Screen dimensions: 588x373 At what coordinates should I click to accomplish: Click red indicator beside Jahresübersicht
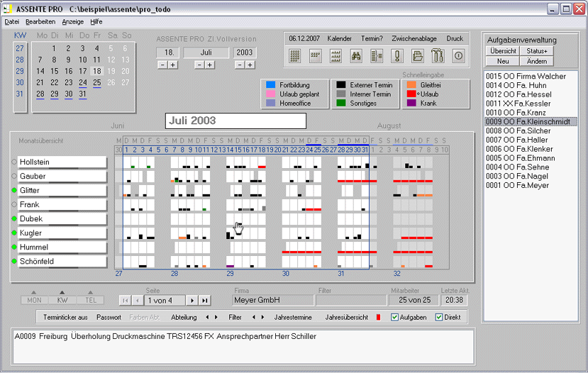pos(378,317)
